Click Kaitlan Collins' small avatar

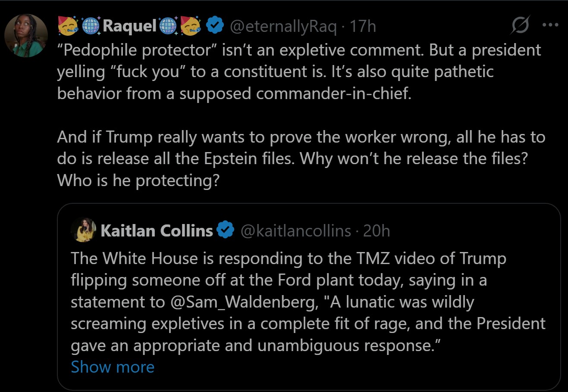[84, 230]
